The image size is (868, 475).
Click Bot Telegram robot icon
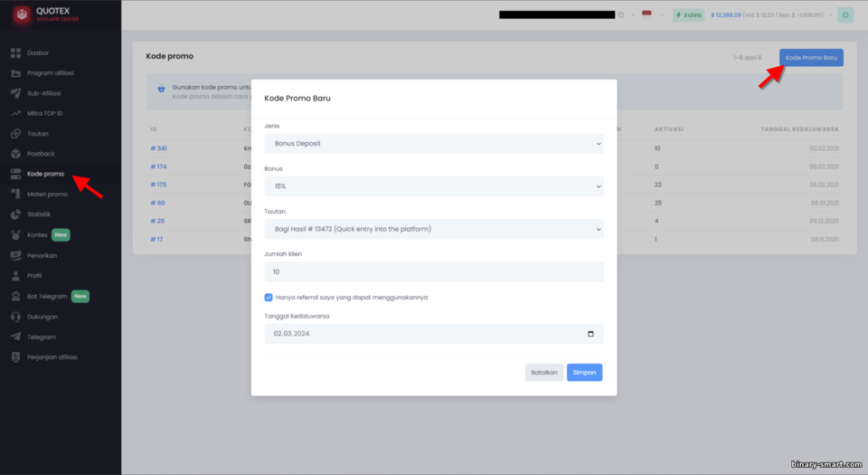point(15,296)
